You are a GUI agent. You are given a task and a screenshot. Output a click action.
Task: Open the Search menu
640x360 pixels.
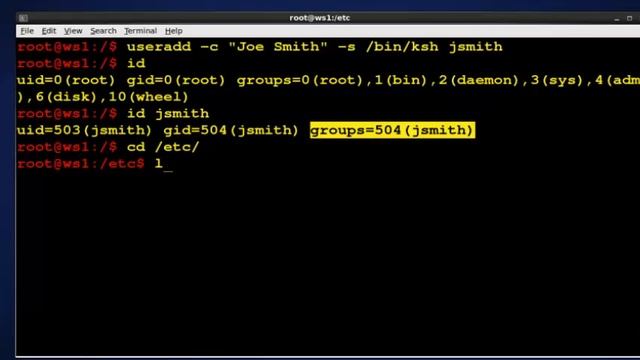103,31
